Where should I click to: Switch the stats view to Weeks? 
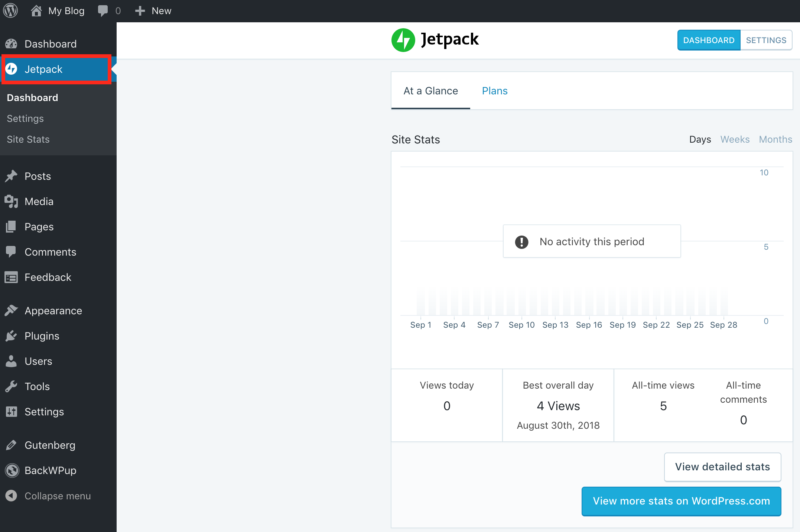click(735, 139)
